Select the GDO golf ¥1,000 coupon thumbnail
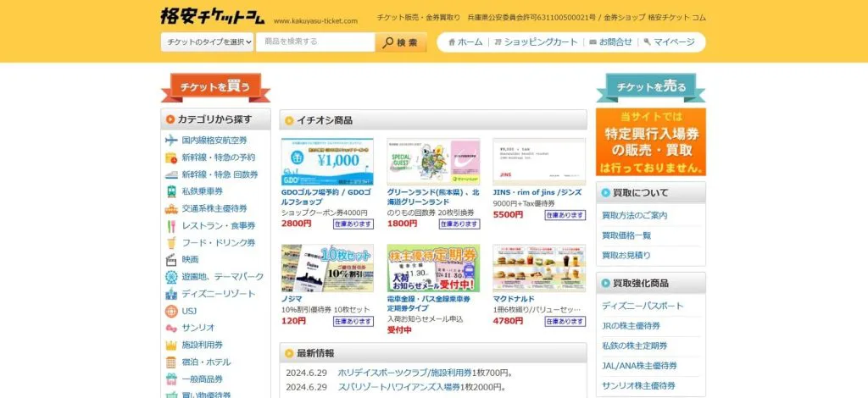 coord(327,162)
